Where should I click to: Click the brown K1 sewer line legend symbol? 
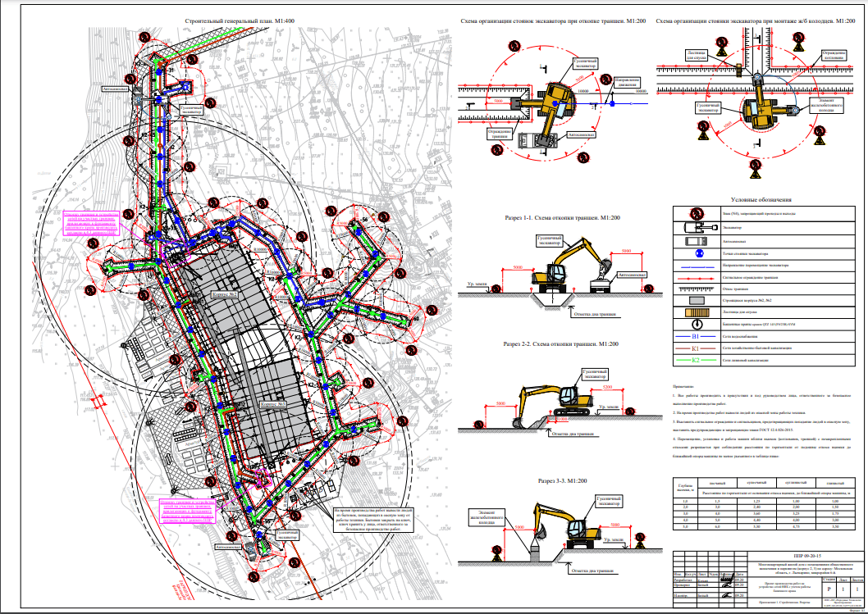[x=696, y=348]
